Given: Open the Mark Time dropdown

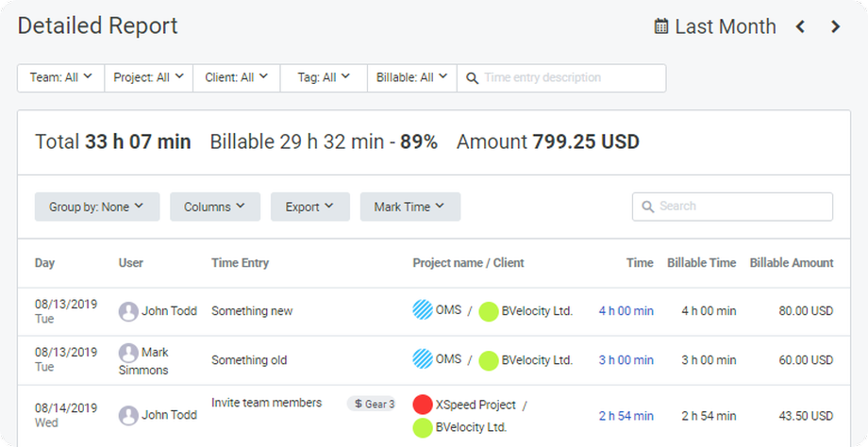Looking at the screenshot, I should (x=410, y=207).
